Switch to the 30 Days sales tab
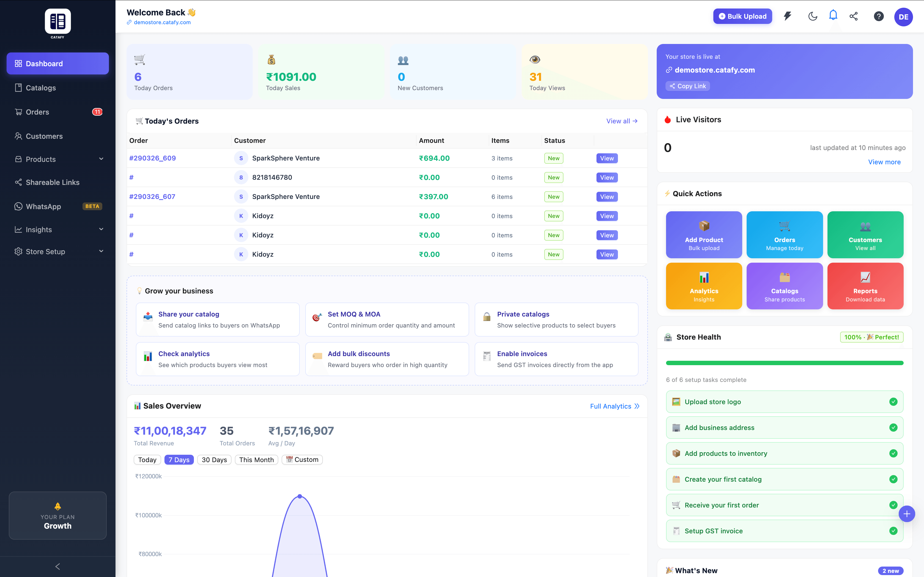The height and width of the screenshot is (577, 924). [214, 459]
